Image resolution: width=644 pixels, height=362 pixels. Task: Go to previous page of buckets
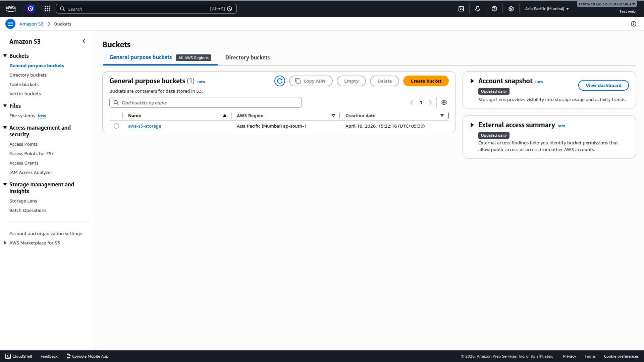412,102
